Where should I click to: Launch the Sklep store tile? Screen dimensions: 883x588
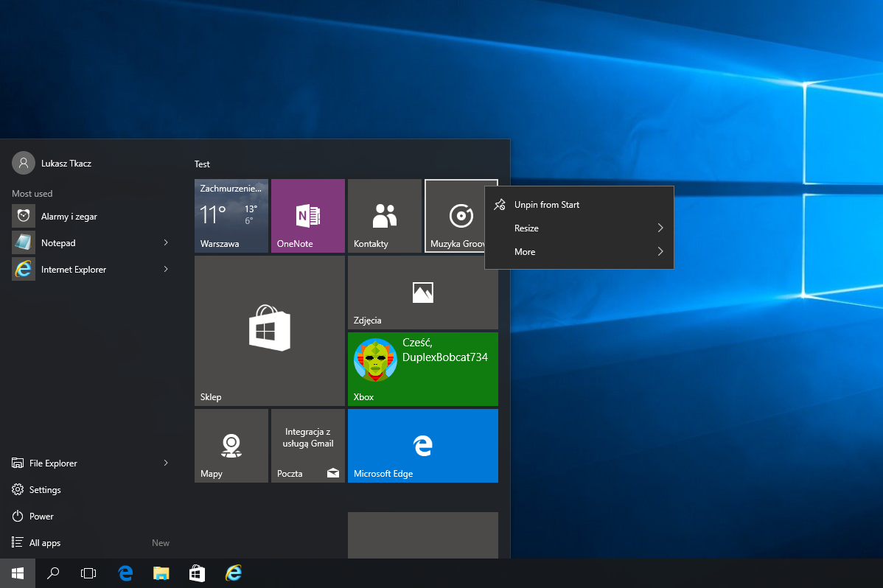pyautogui.click(x=269, y=331)
